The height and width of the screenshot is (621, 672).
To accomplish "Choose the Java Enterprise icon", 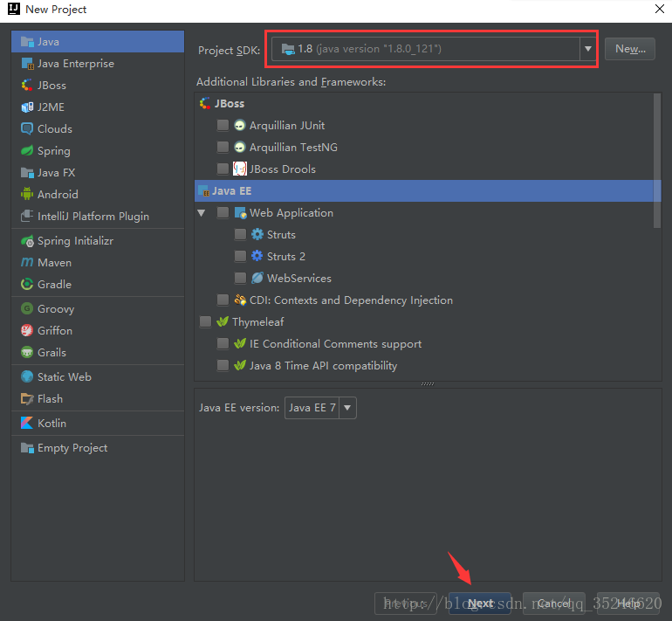I will coord(27,64).
